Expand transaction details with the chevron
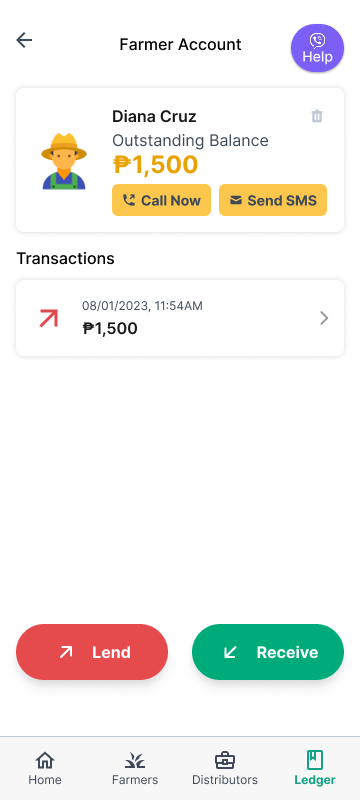This screenshot has height=800, width=360. (324, 318)
